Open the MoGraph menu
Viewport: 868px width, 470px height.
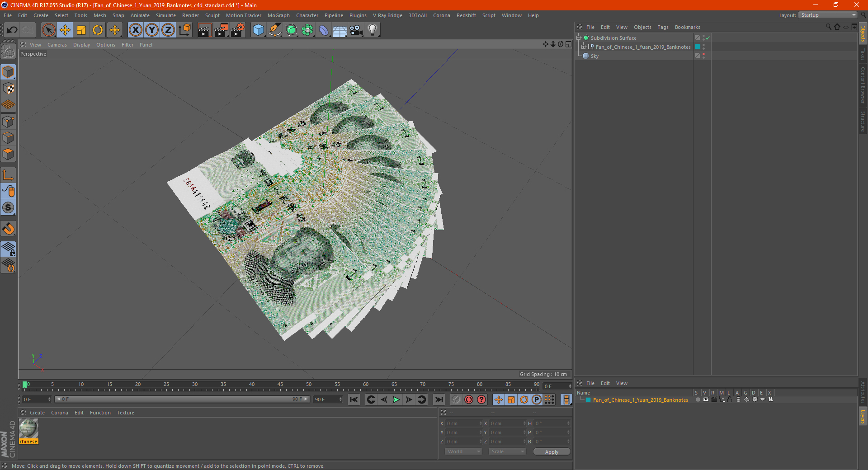[x=278, y=15]
